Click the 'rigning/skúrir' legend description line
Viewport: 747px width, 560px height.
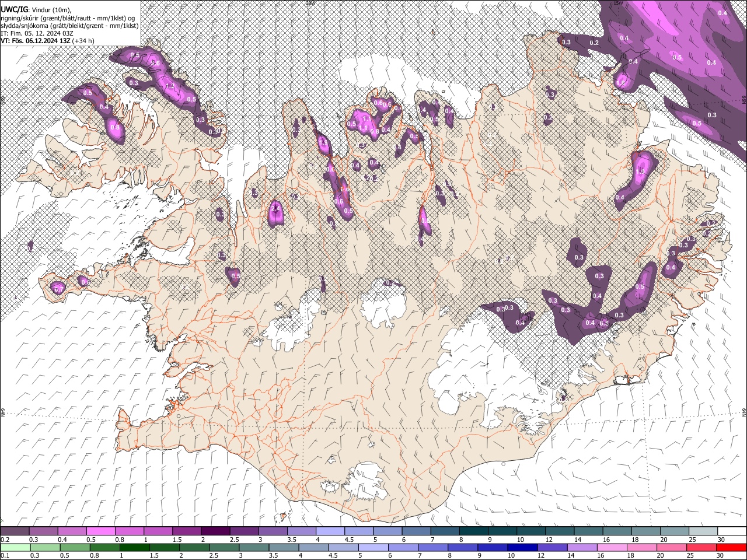[68, 19]
